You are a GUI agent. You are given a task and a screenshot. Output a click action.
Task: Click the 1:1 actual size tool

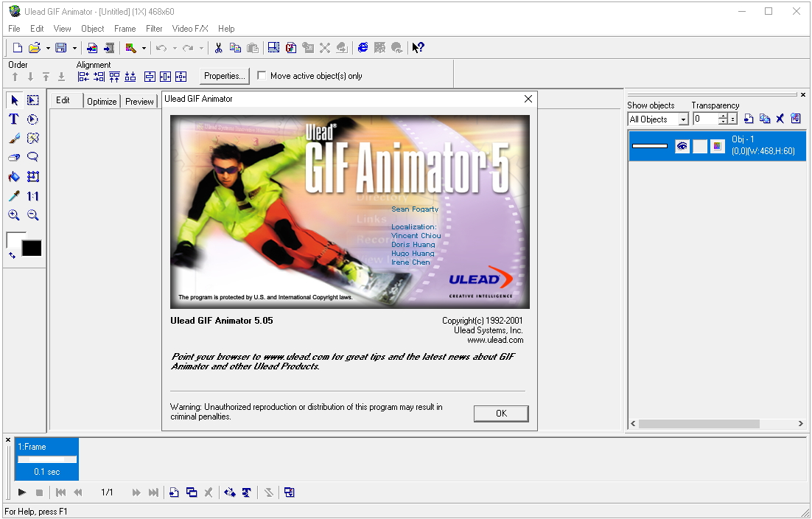[33, 196]
